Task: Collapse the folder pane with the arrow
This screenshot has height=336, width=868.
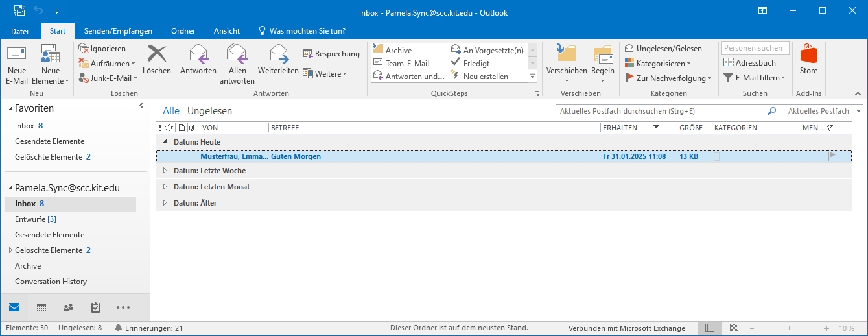Action: [x=141, y=105]
